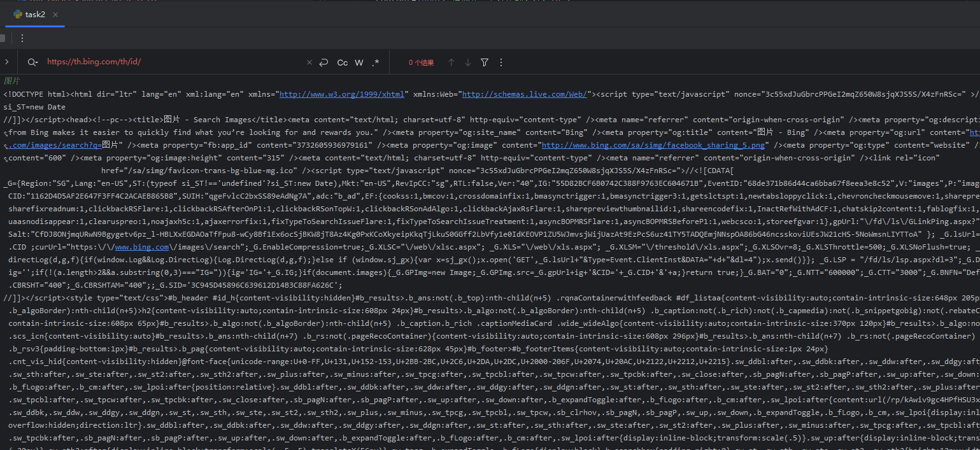
Task: Toggle whole Words (W) option
Action: click(x=359, y=62)
